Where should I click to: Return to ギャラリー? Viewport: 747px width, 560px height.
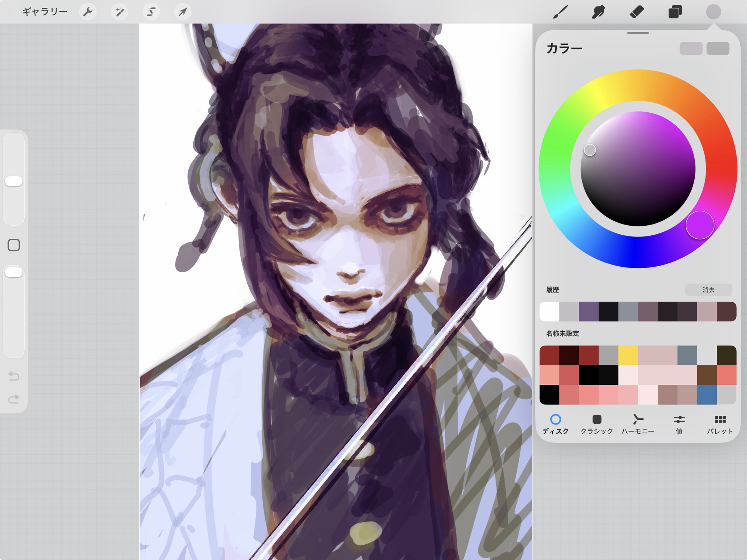(44, 12)
